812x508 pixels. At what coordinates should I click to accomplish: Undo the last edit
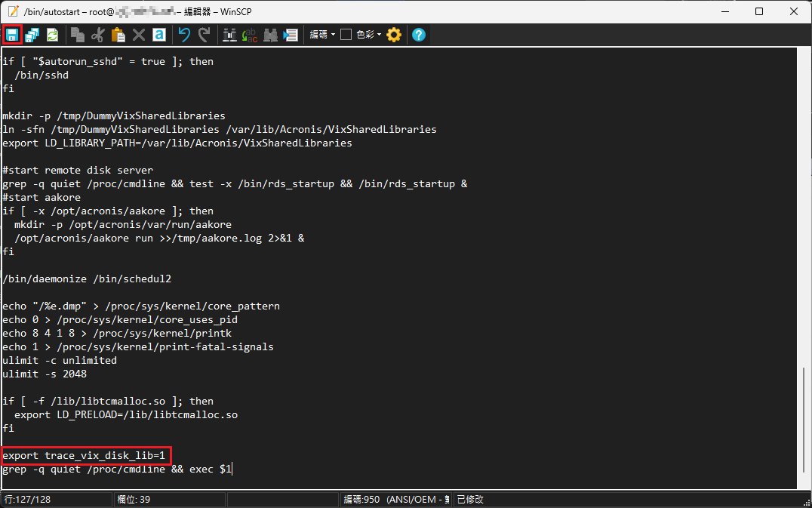click(x=184, y=35)
